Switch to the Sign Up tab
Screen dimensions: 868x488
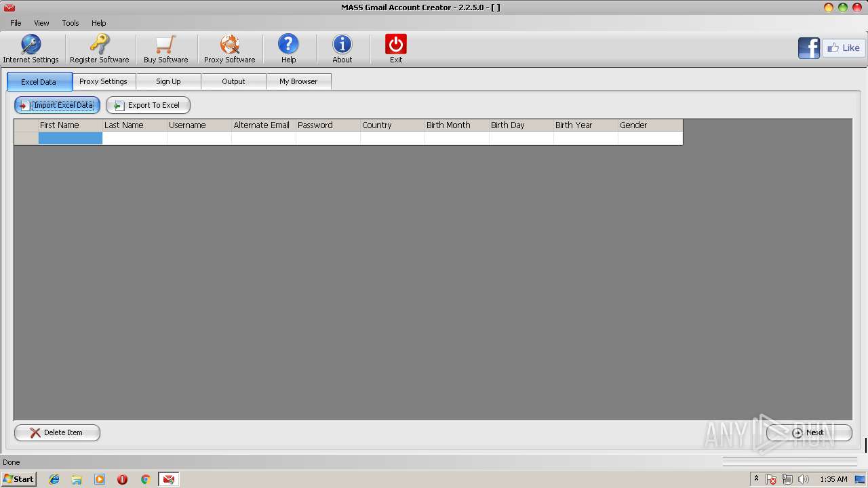pyautogui.click(x=168, y=81)
